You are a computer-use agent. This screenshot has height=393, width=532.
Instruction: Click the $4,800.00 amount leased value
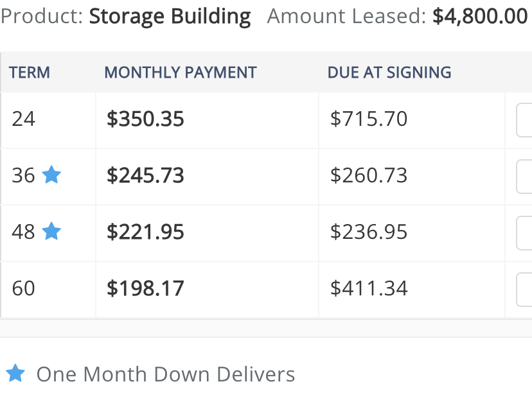480,16
